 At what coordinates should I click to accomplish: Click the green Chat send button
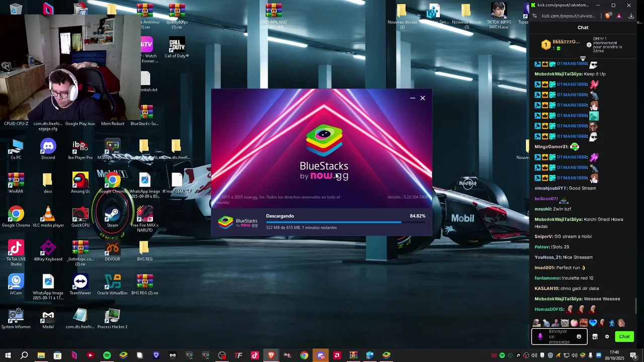click(x=624, y=337)
